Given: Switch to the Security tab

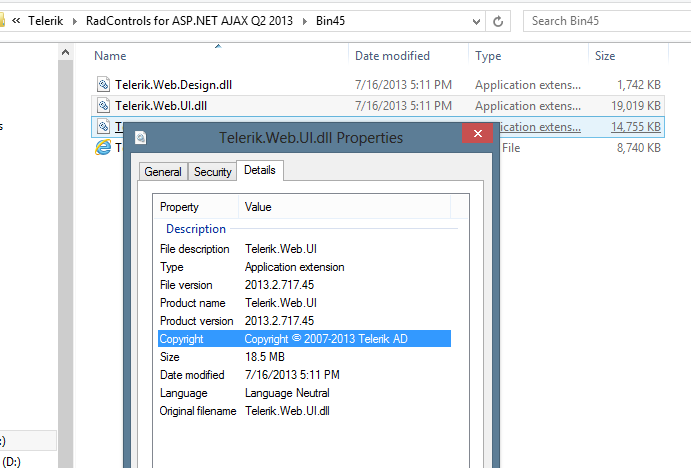Looking at the screenshot, I should [212, 172].
